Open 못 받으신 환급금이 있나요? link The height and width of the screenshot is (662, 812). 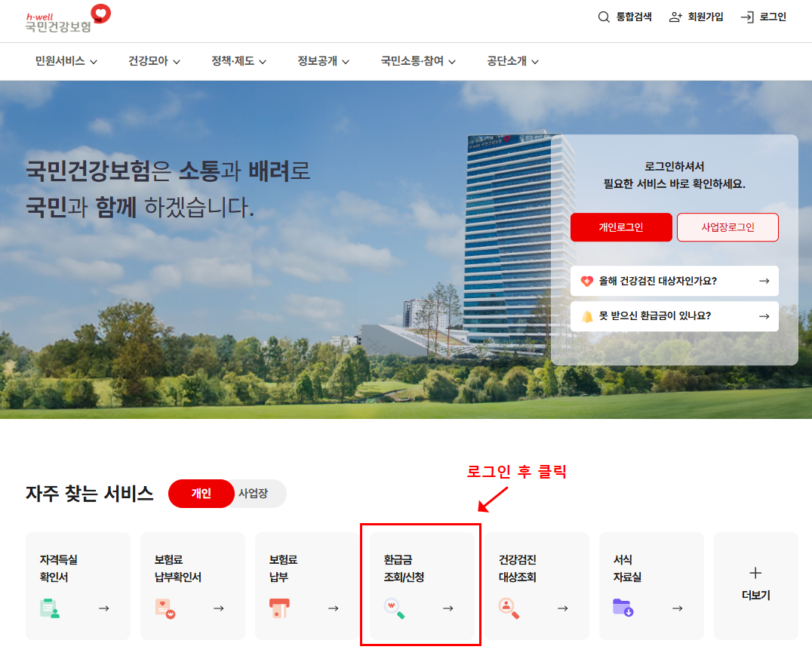pyautogui.click(x=674, y=316)
